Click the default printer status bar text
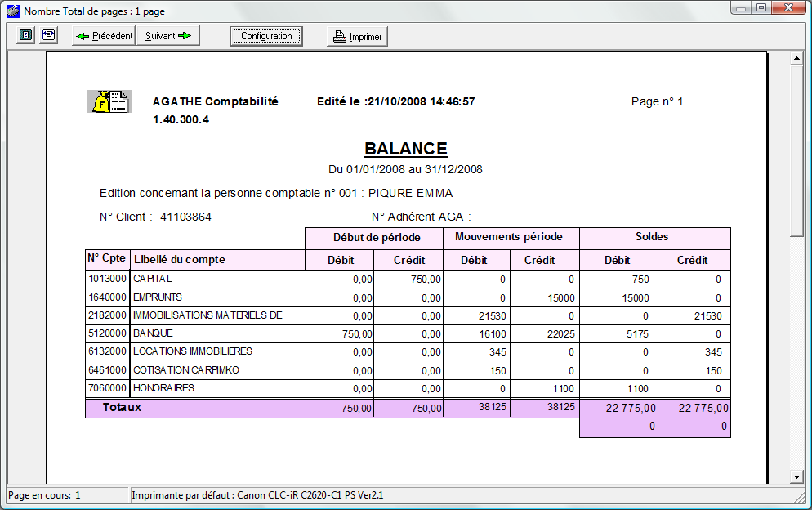812x510 pixels. pos(257,495)
